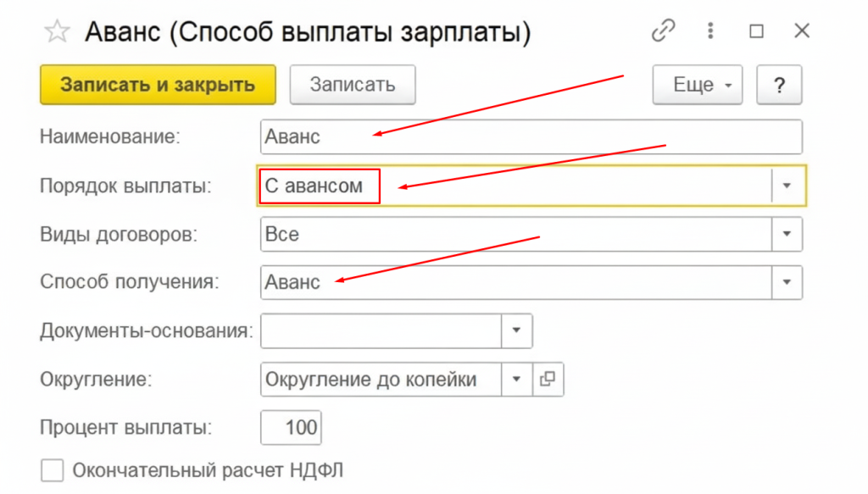Save with the Записать button
Image resolution: width=868 pixels, height=494 pixels.
coord(353,85)
